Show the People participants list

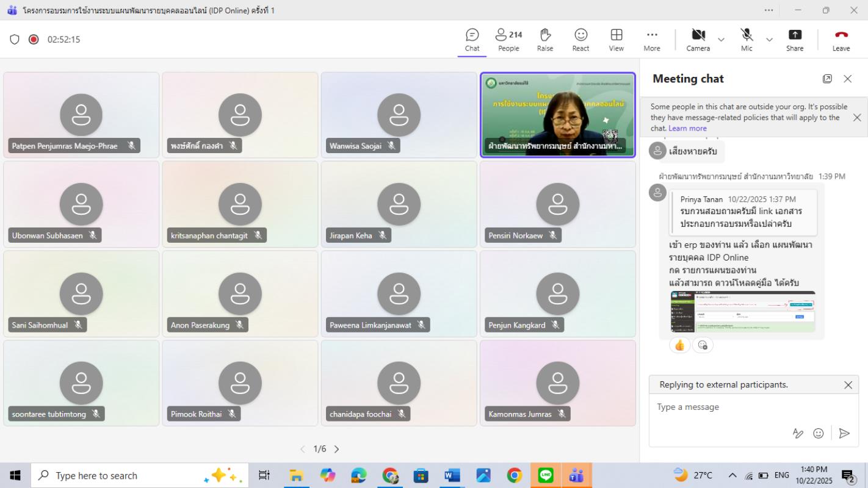(x=508, y=40)
